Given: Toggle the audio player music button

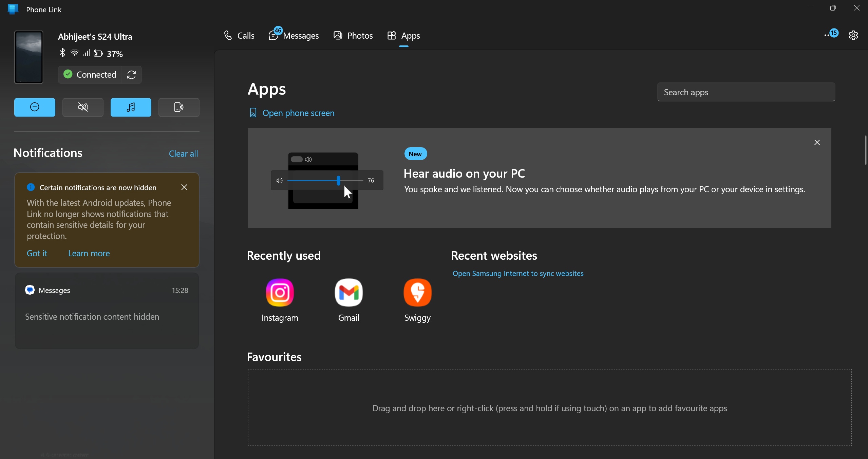Looking at the screenshot, I should coord(131,107).
